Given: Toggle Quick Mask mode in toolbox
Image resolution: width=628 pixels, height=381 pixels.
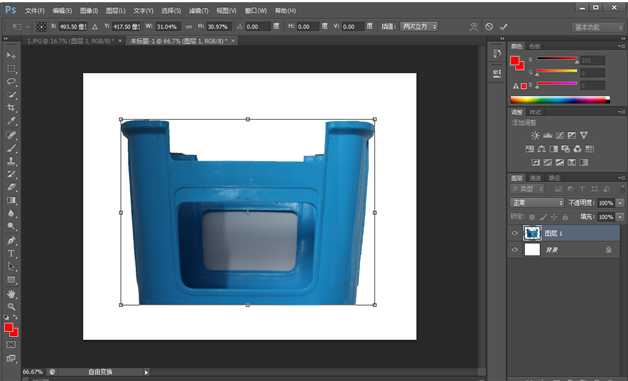Looking at the screenshot, I should pos(11,345).
